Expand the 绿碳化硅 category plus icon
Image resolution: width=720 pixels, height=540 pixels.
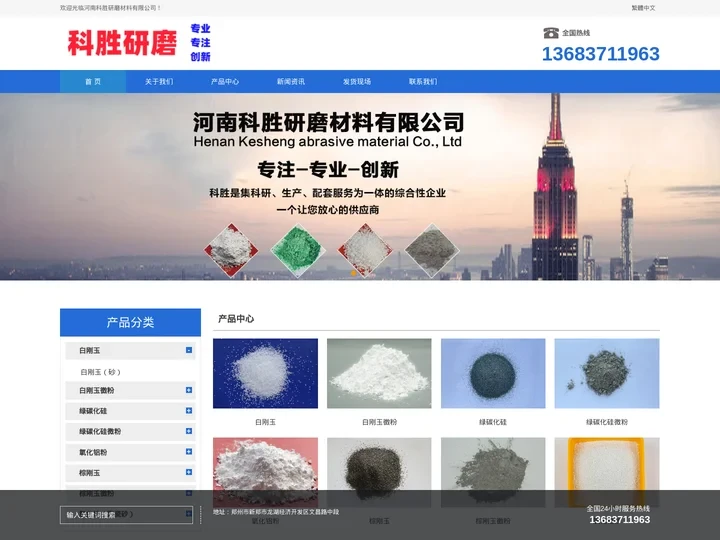[189, 411]
